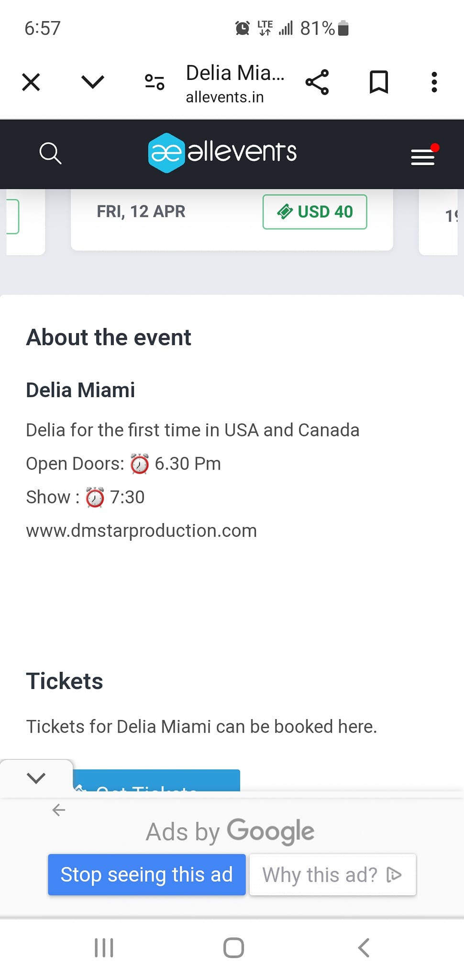Viewport: 464px width, 980px height.
Task: Open the allevents search icon
Action: tap(50, 153)
